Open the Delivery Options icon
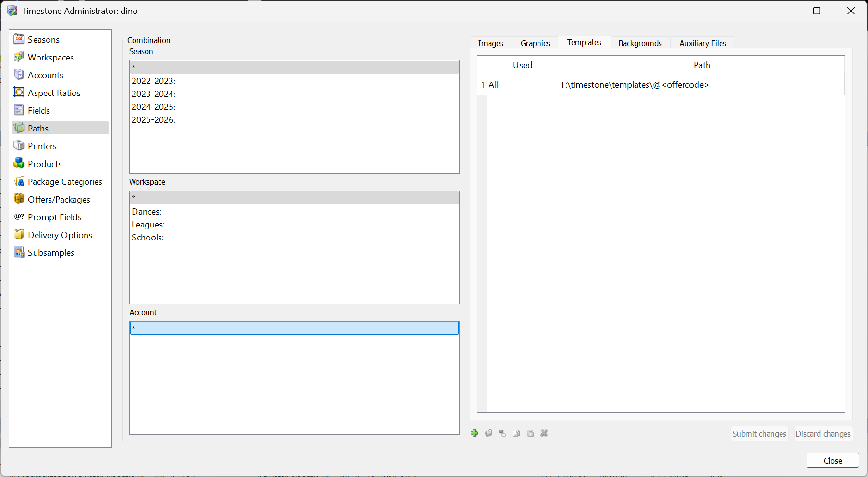This screenshot has height=477, width=868. pyautogui.click(x=19, y=235)
